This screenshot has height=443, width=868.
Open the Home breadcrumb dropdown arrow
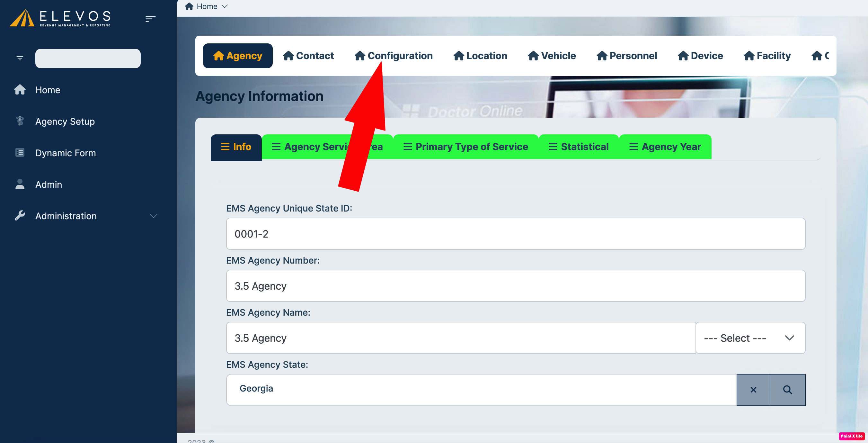[225, 6]
